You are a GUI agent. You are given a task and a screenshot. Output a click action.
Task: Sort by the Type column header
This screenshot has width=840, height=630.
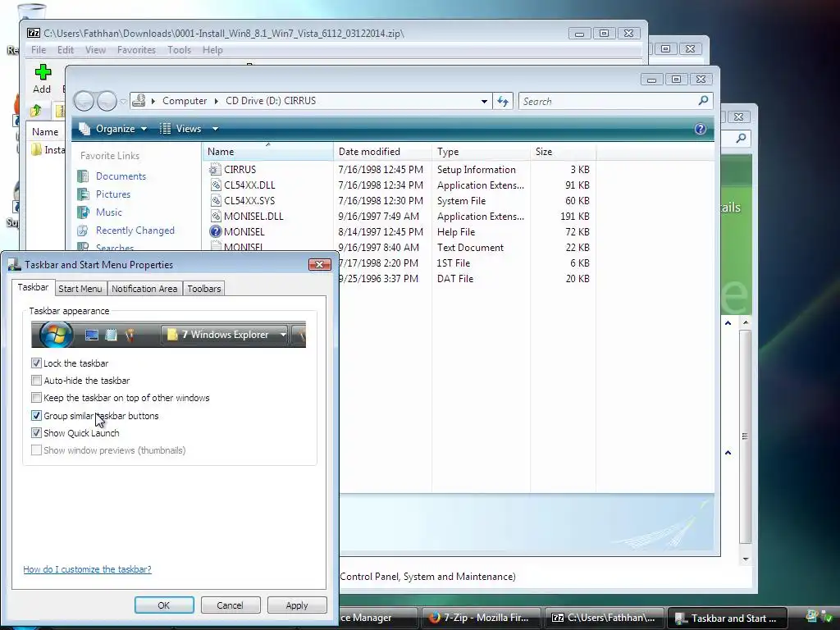(x=481, y=152)
